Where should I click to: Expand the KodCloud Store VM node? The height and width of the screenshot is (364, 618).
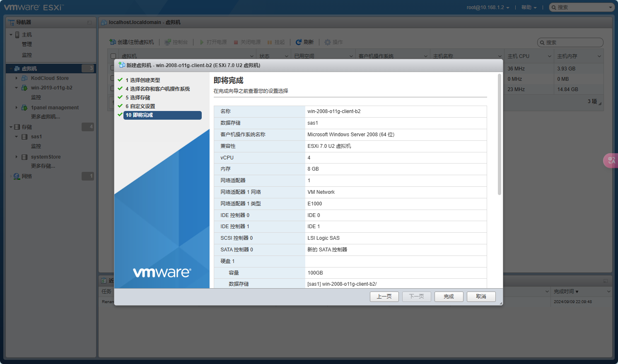pos(17,78)
